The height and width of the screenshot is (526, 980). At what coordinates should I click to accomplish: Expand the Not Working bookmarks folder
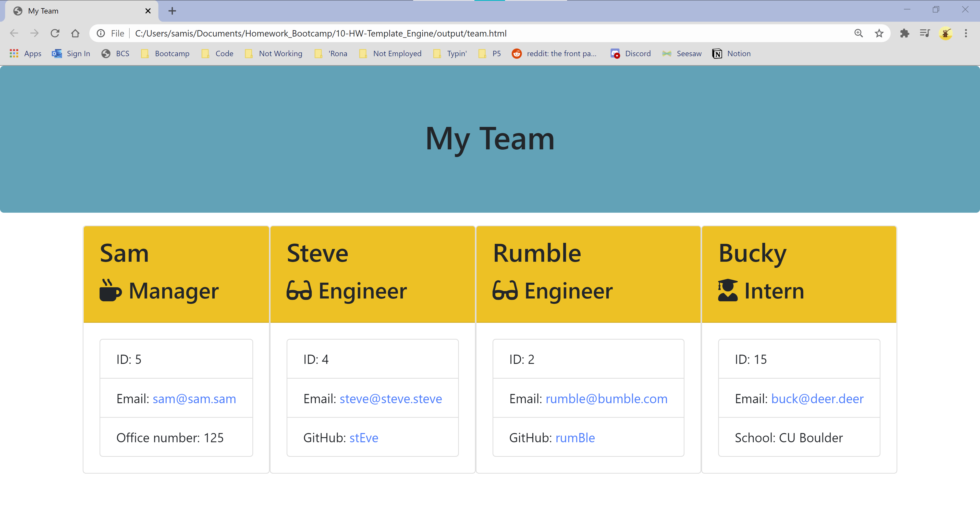point(274,54)
